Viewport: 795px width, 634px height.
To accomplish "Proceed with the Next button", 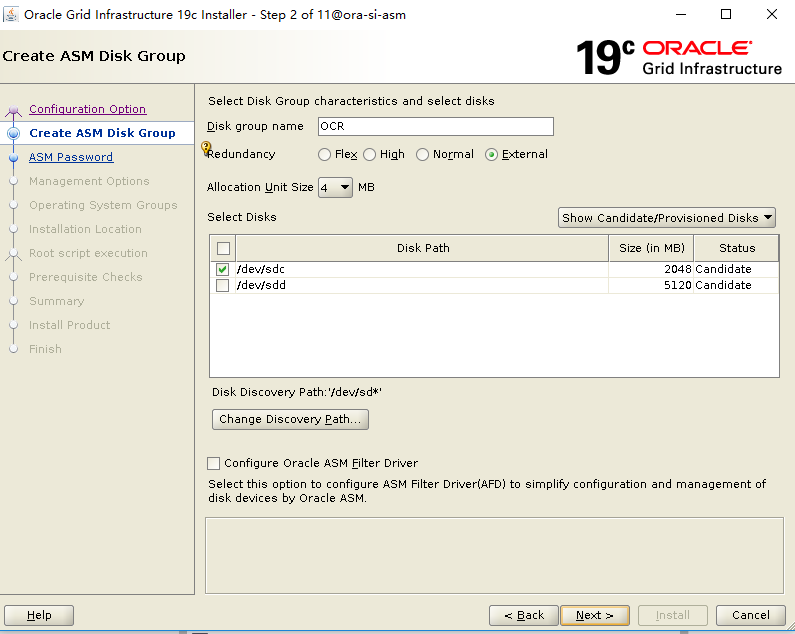I will [595, 615].
